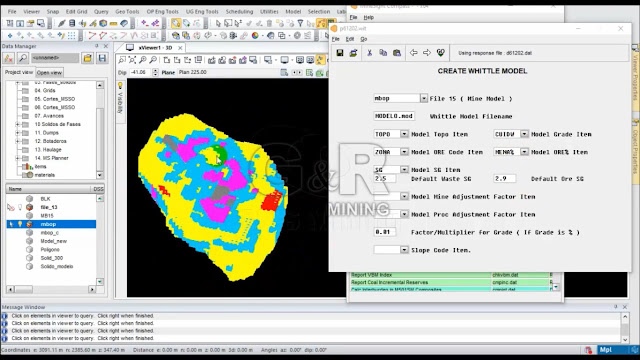640x360 pixels.
Task: Select the Model_new object row
Action: [x=53, y=241]
